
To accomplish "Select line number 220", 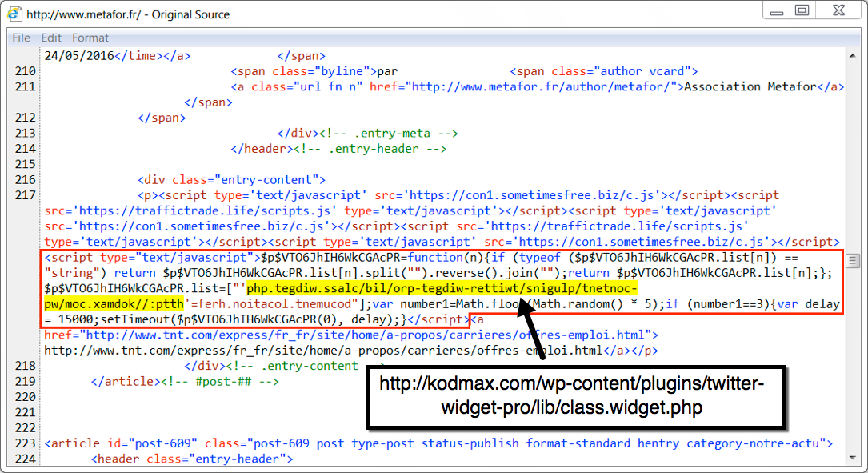I will [26, 397].
